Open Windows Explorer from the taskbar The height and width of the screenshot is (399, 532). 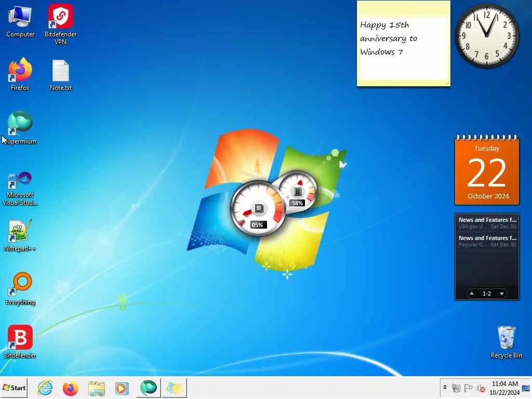[x=96, y=388]
